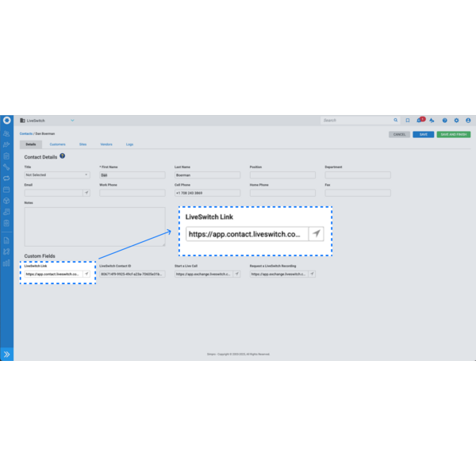
Task: Click the send icon beside Email field
Action: pyautogui.click(x=86, y=193)
